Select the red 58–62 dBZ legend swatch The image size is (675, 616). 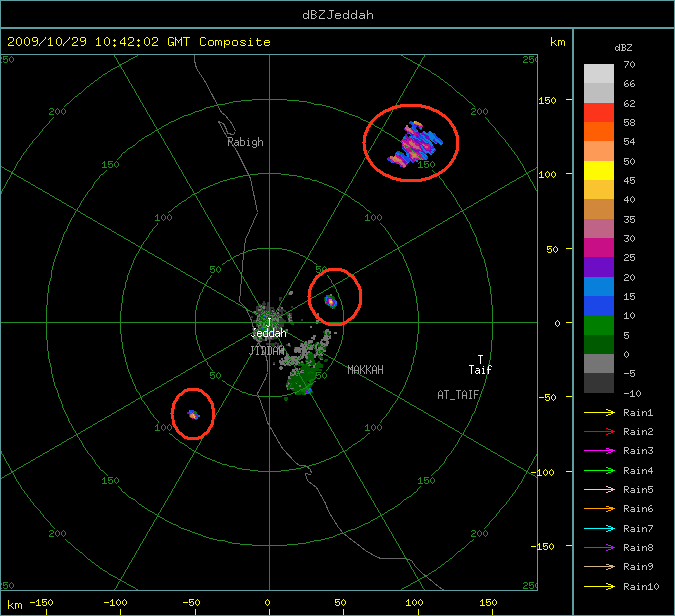coord(599,113)
